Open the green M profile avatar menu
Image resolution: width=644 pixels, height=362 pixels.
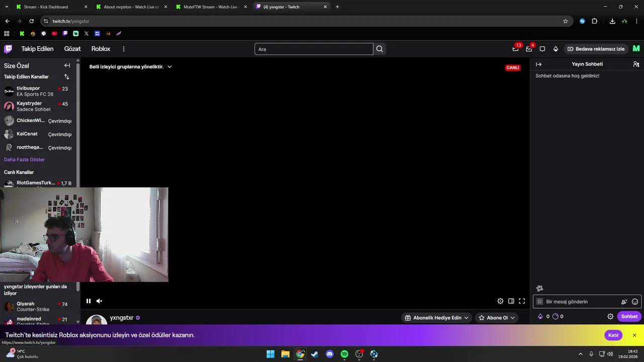[x=636, y=49]
